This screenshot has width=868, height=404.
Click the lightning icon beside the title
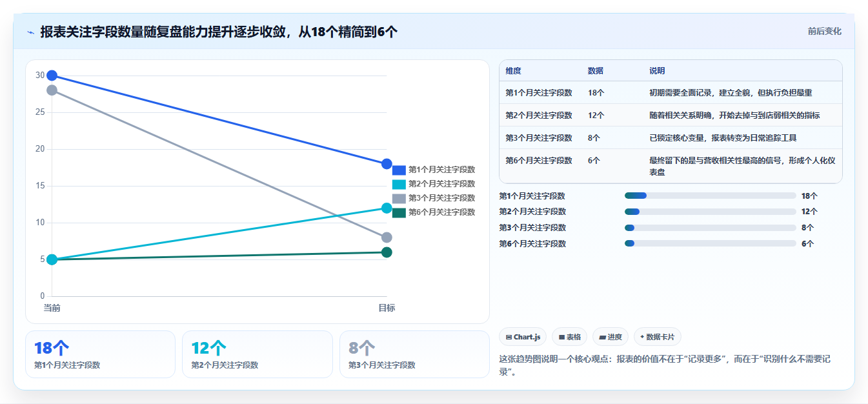tap(30, 32)
